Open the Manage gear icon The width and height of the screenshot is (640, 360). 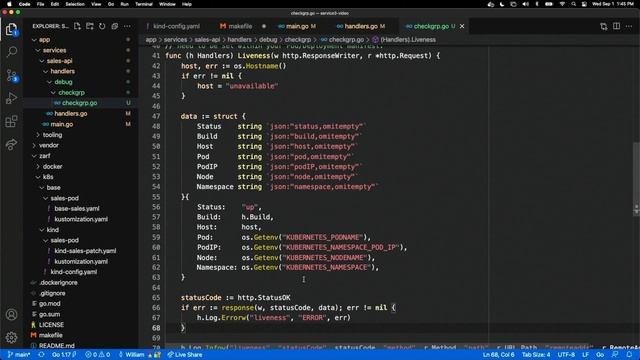tap(11, 337)
